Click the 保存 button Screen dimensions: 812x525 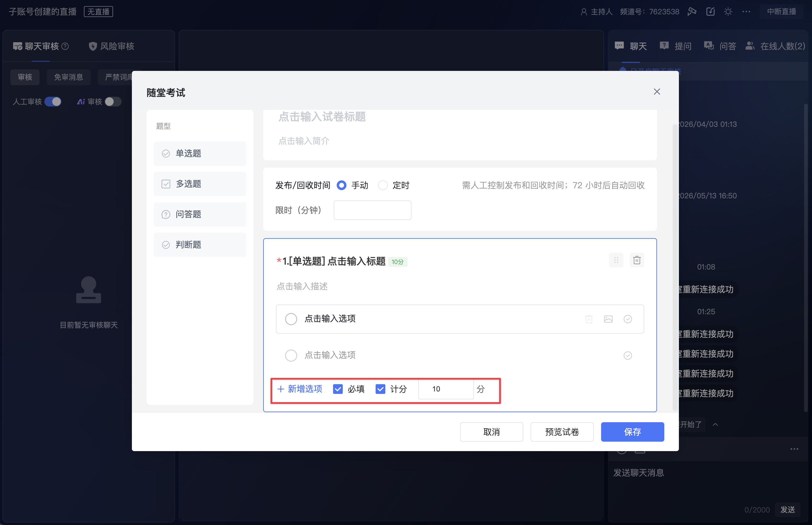(x=632, y=432)
